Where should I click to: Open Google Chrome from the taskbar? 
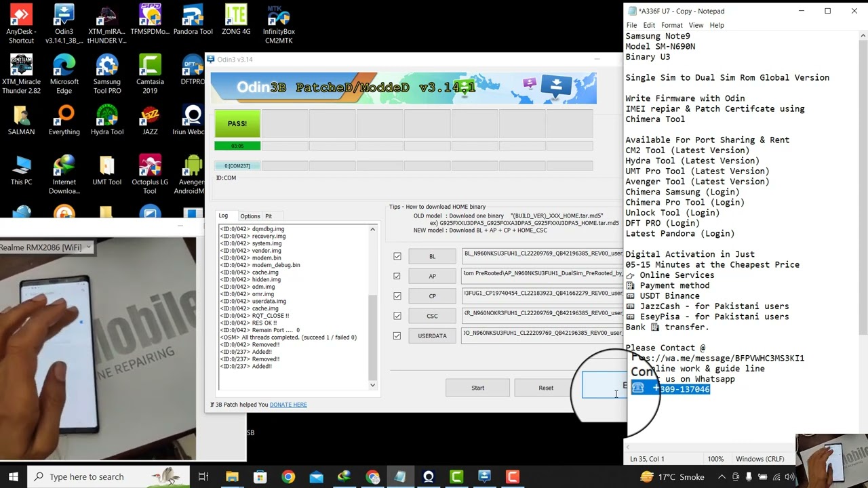click(288, 476)
